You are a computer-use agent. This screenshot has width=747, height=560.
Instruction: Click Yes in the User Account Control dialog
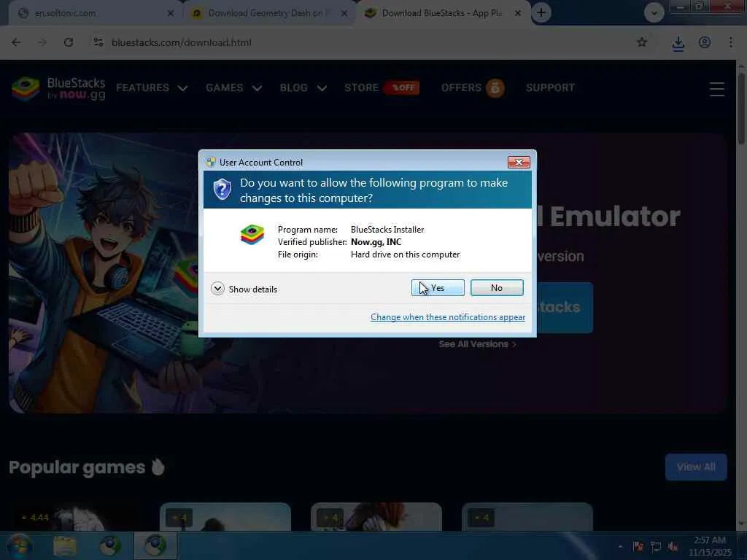coord(438,287)
